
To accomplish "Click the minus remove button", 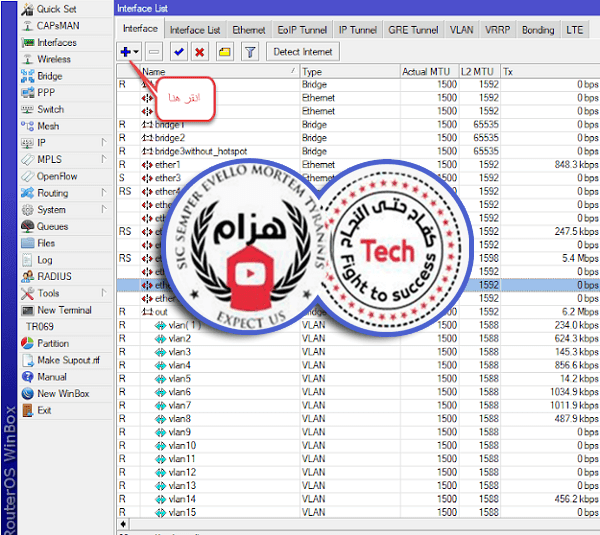I will [x=154, y=52].
